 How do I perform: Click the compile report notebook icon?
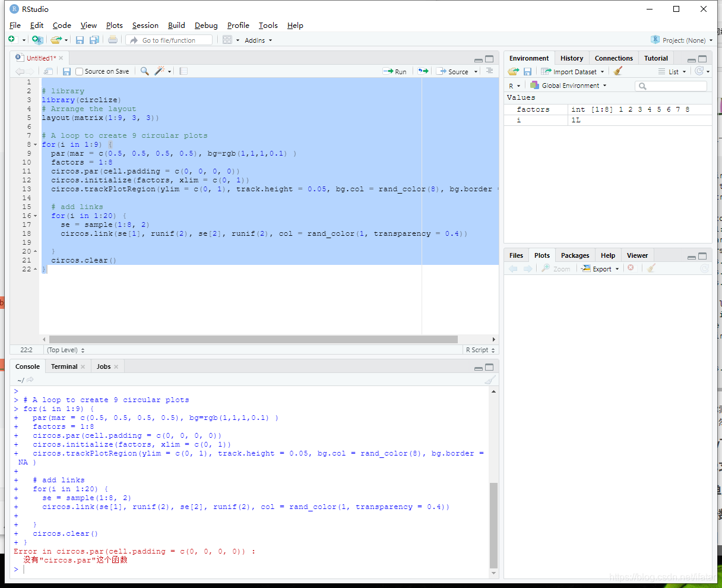tap(183, 71)
